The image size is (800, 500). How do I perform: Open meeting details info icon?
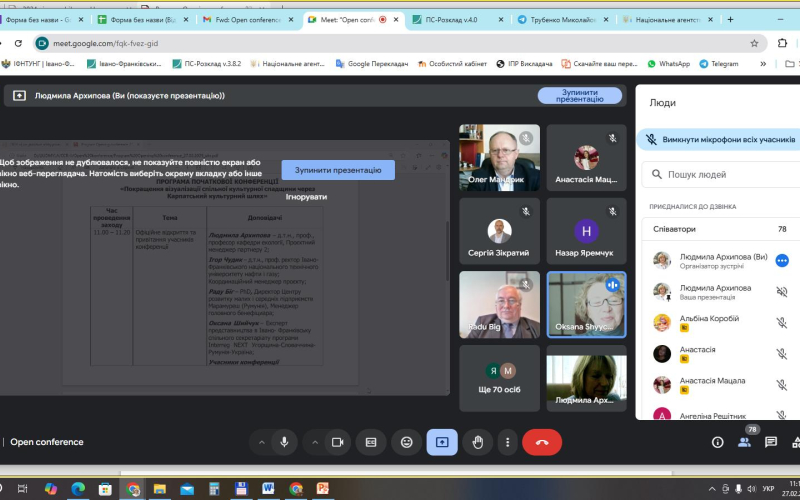tap(717, 442)
